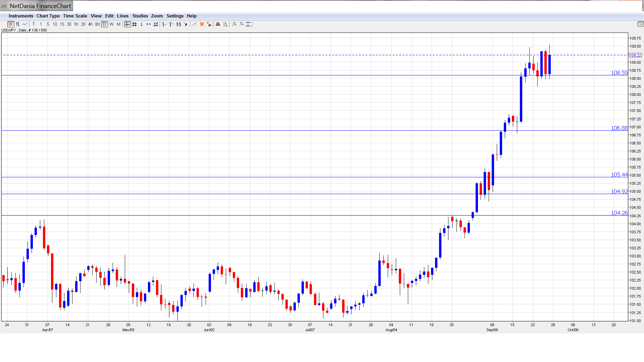The height and width of the screenshot is (362, 644).
Task: Select the weekly W time scale
Action: 112,24
